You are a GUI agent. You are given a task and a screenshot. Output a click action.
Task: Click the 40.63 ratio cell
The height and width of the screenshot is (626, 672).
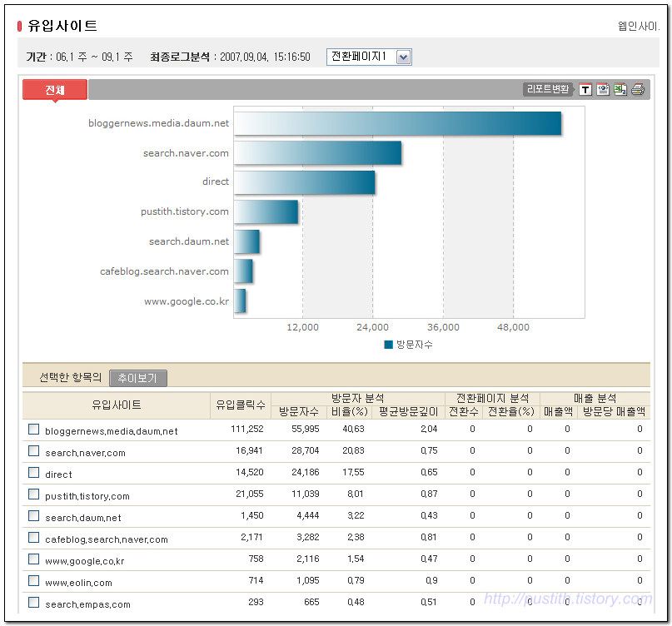coord(354,429)
